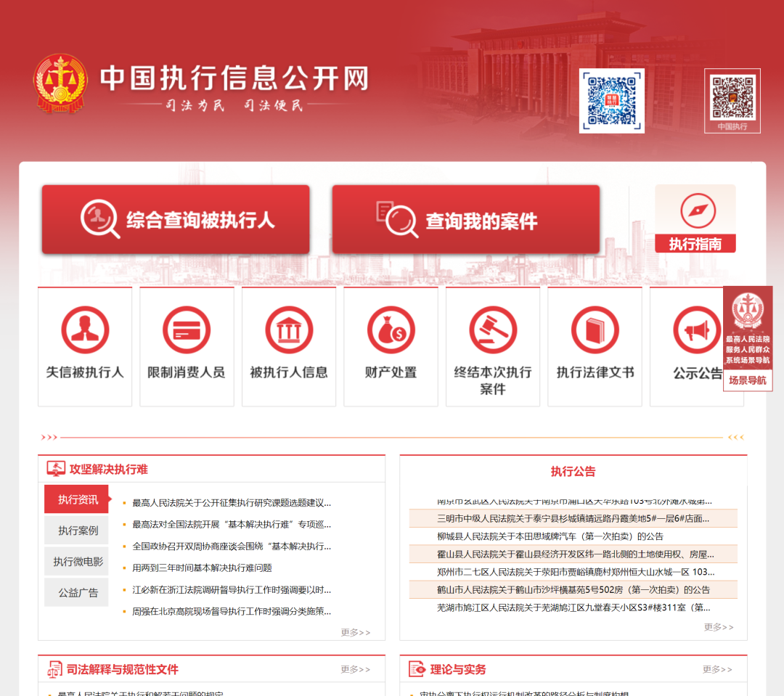Click the 限制消费人员 card icon
This screenshot has width=784, height=696.
(187, 330)
